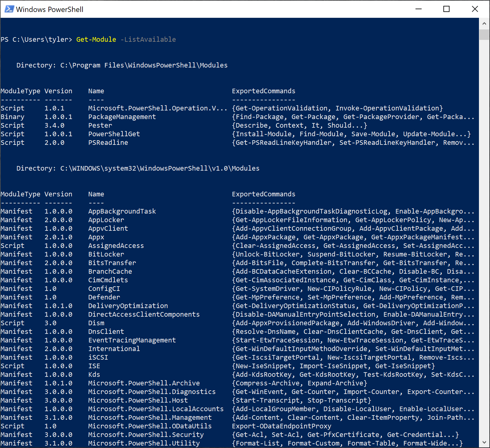The image size is (490, 448).
Task: Click the {Describe, Context, It, Should...} commands text
Action: click(x=300, y=125)
